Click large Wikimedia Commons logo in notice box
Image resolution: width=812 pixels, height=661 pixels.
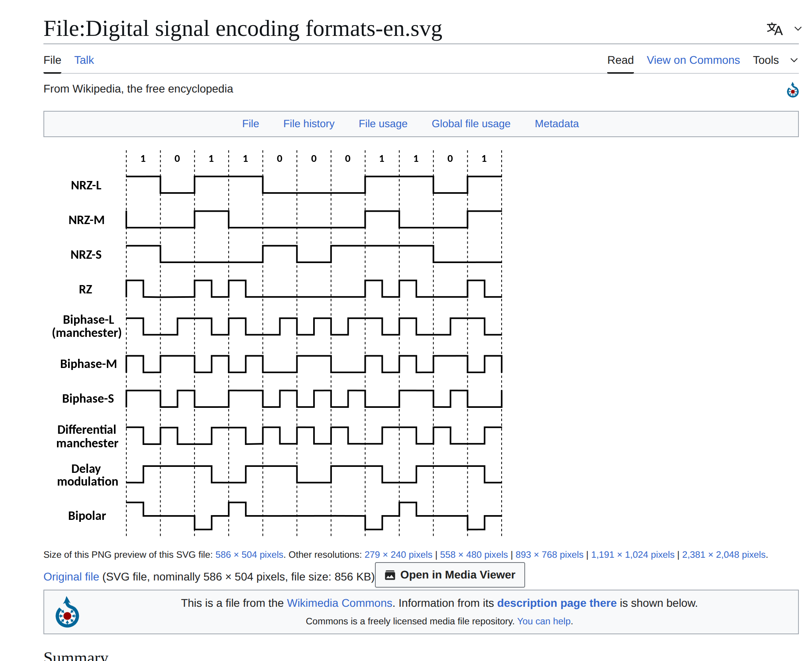click(67, 612)
